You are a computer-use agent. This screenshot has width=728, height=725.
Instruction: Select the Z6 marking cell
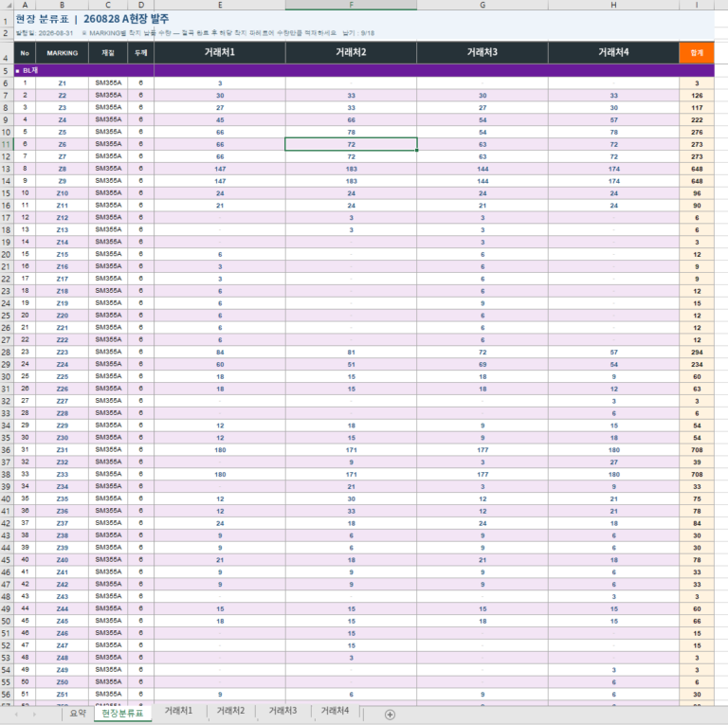[63, 144]
